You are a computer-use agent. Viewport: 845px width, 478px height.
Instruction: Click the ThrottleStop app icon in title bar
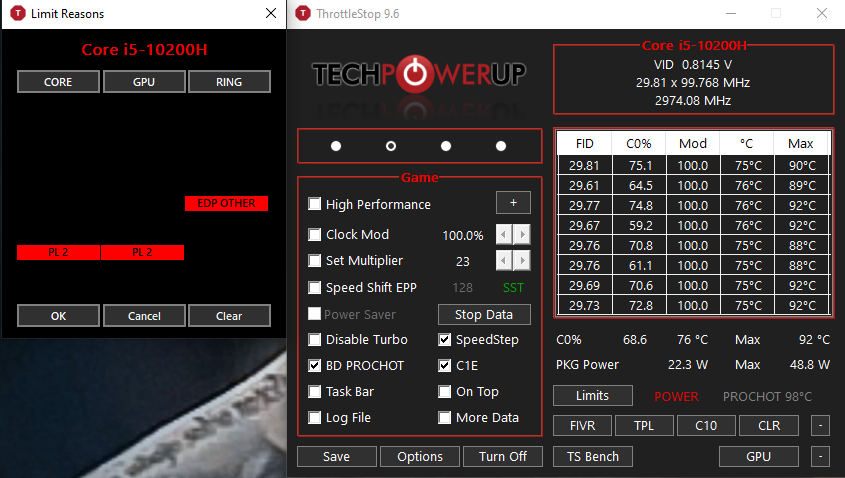point(303,13)
